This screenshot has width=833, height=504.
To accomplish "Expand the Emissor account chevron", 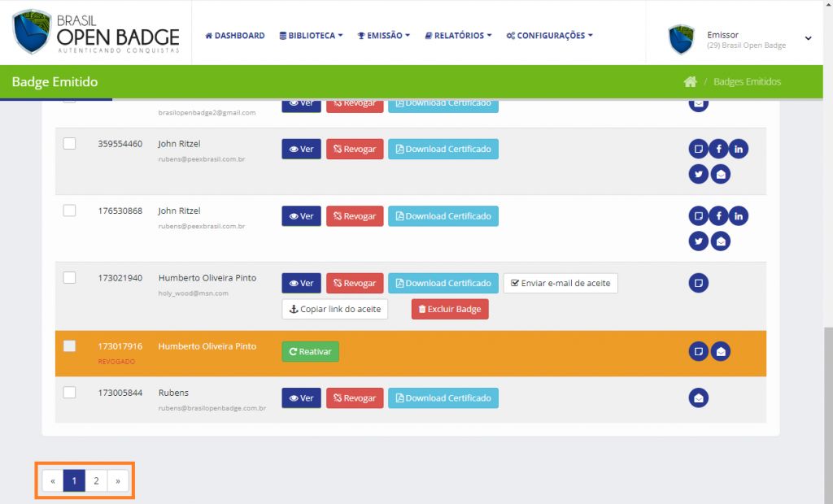I will pyautogui.click(x=808, y=38).
